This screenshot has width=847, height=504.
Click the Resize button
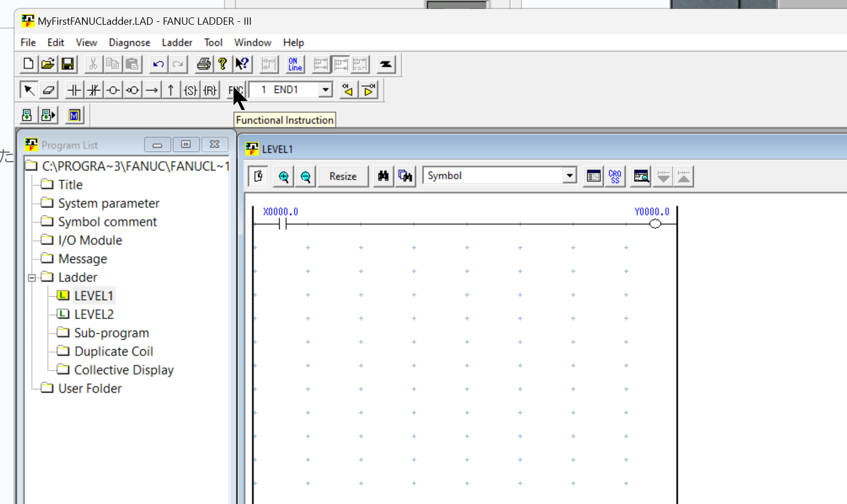pos(343,176)
